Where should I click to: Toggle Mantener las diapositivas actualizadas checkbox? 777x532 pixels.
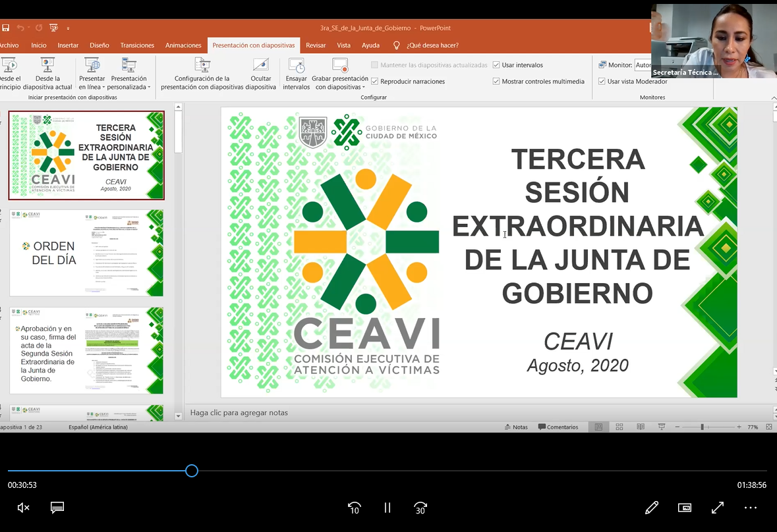point(374,65)
